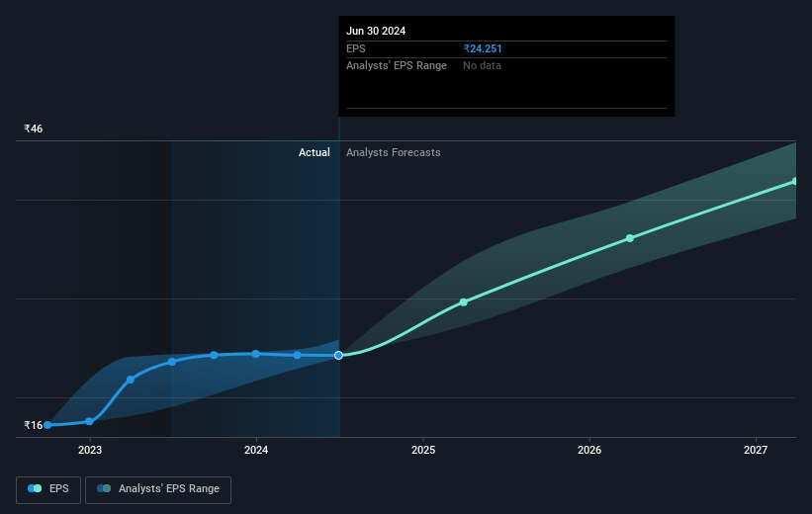Click the 2025 x-axis label
Viewport: 812px width, 514px height.
(x=423, y=450)
